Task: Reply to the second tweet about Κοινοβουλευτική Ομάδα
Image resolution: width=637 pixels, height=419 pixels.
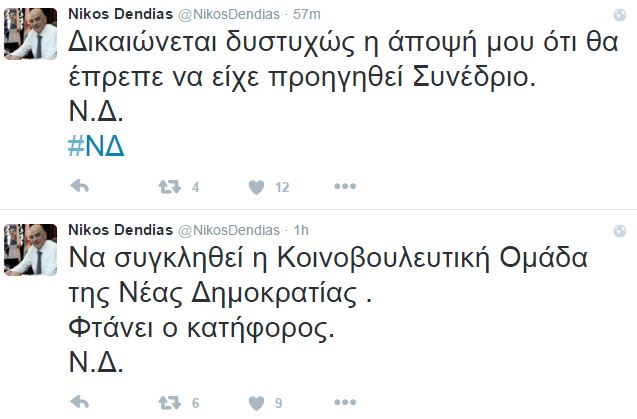Action: (x=82, y=402)
